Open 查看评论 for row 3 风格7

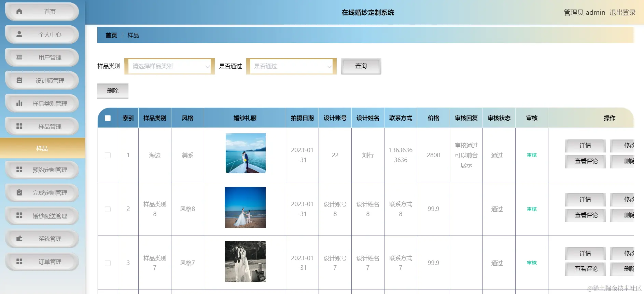(585, 269)
